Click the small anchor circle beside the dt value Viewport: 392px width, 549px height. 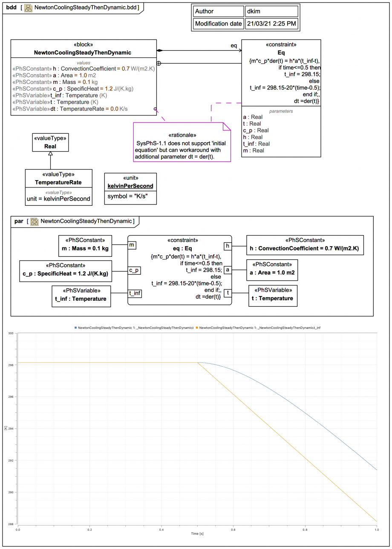156,109
